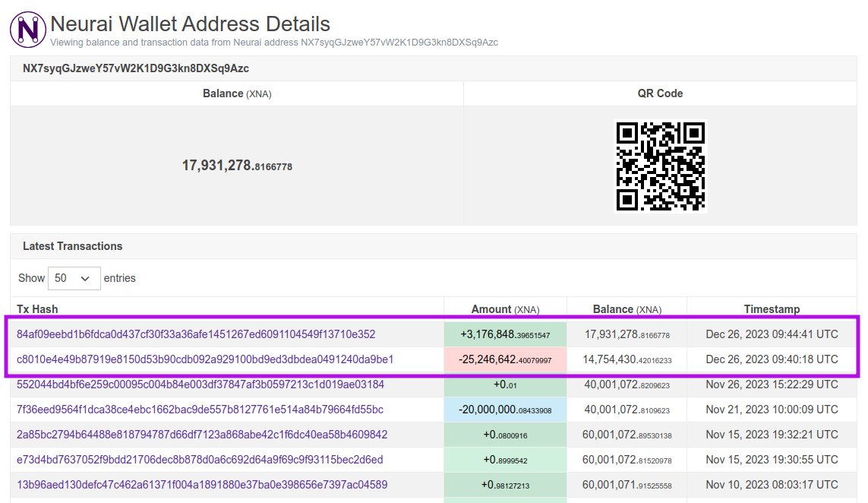Click the green +3,176,848 amount cell

click(504, 334)
